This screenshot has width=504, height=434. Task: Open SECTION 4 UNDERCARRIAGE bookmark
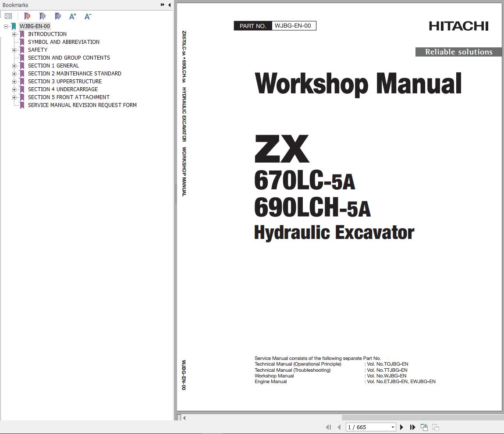tap(63, 89)
